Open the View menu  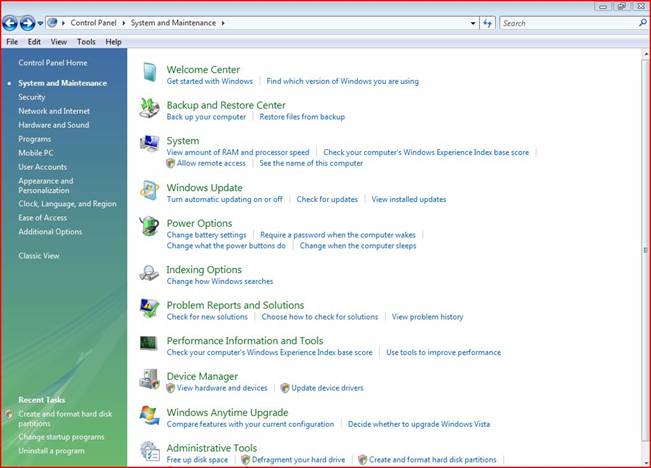(x=59, y=42)
